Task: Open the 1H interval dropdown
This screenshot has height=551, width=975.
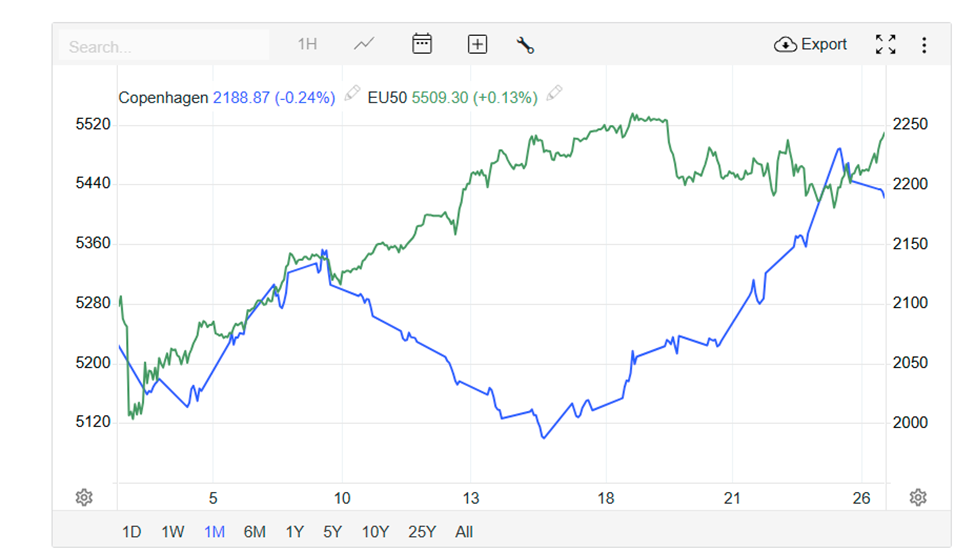Action: [x=307, y=44]
